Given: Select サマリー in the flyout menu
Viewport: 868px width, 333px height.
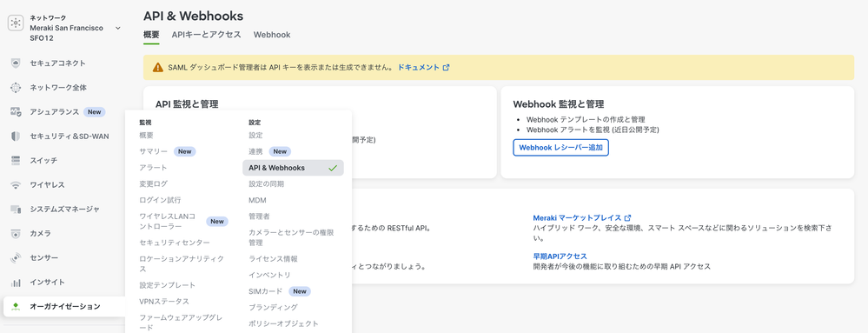Looking at the screenshot, I should click(153, 151).
